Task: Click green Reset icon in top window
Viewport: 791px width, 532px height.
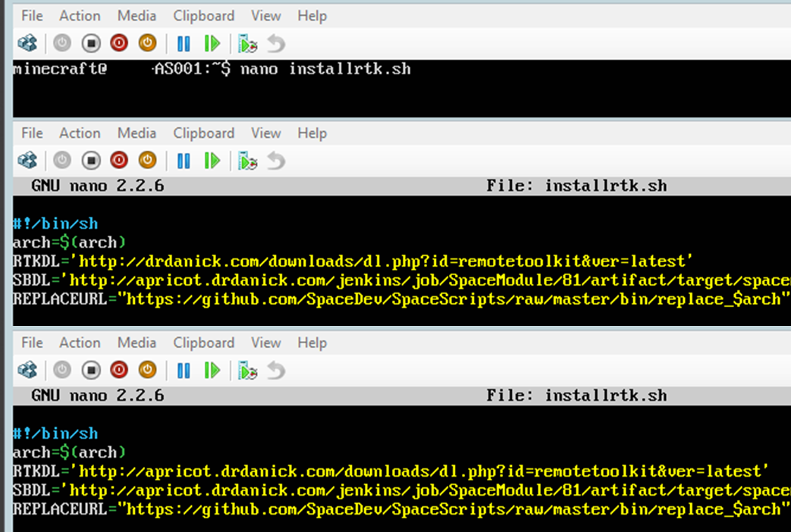Action: tap(212, 44)
